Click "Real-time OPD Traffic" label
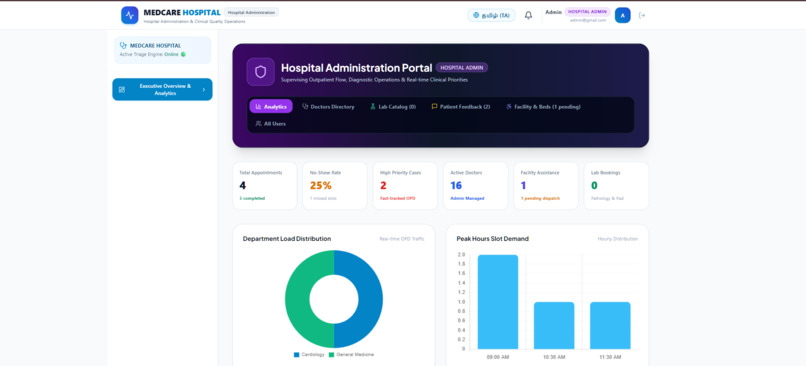 pyautogui.click(x=402, y=239)
